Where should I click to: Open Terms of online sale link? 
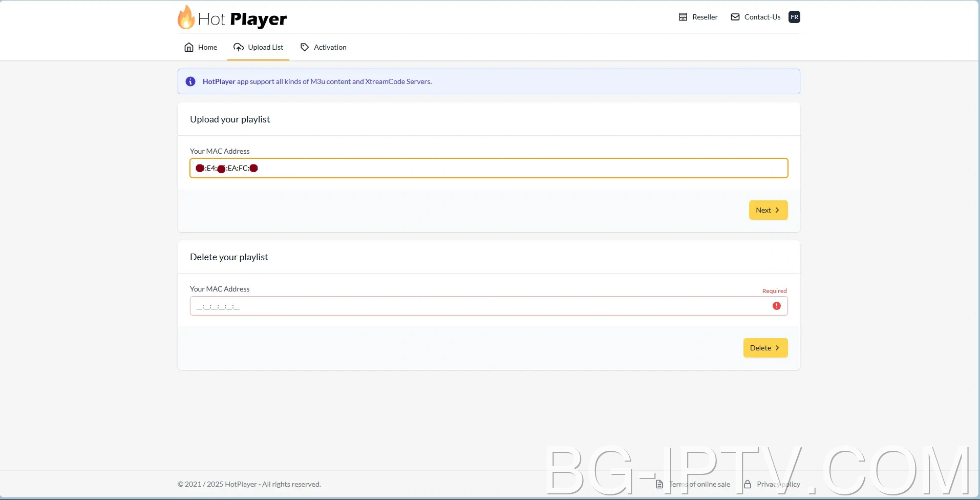pyautogui.click(x=693, y=484)
